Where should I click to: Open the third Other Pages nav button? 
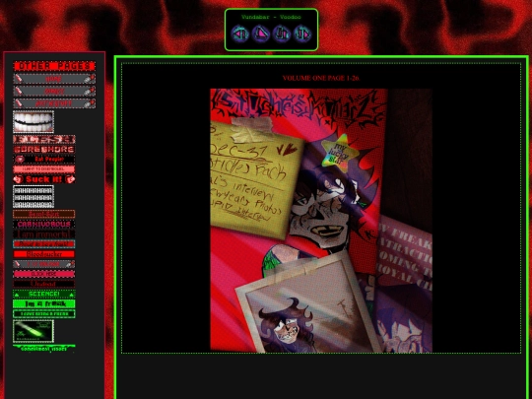pyautogui.click(x=54, y=103)
